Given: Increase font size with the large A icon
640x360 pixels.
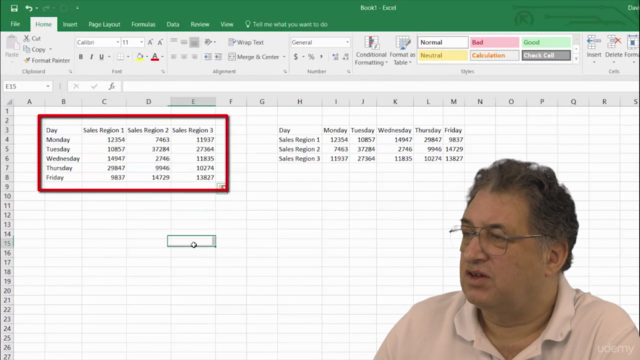Looking at the screenshot, I should click(x=150, y=42).
